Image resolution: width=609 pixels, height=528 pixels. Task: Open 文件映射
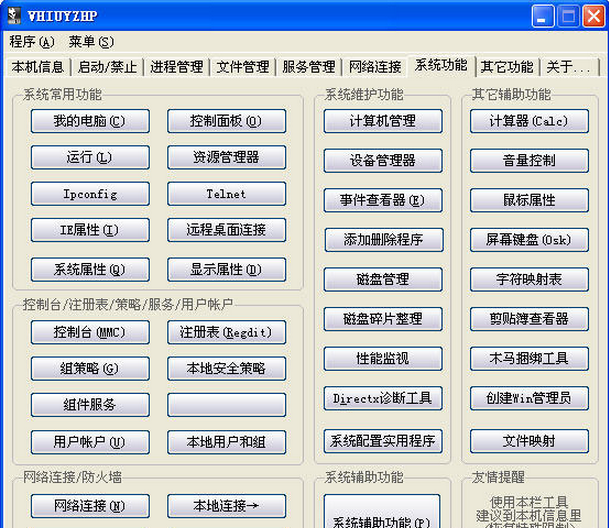(x=529, y=441)
